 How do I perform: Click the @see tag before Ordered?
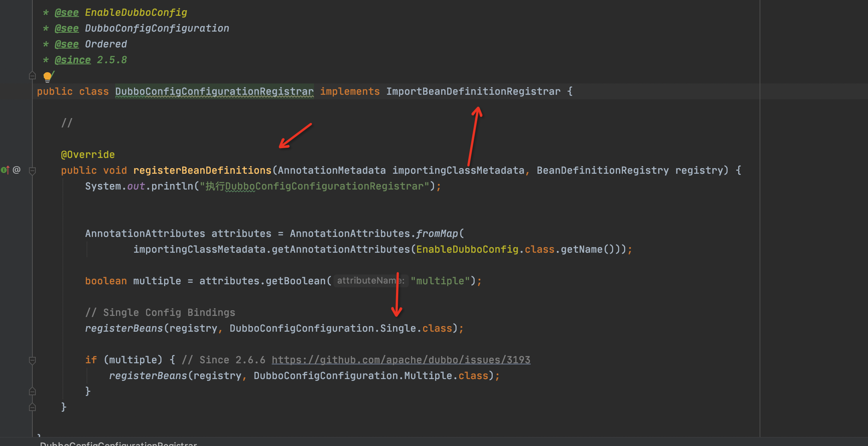click(67, 44)
